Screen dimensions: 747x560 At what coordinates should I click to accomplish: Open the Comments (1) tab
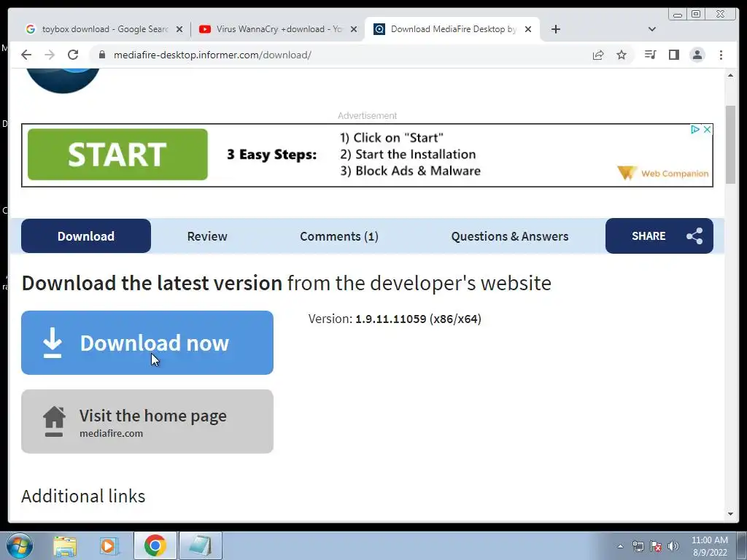tap(339, 236)
